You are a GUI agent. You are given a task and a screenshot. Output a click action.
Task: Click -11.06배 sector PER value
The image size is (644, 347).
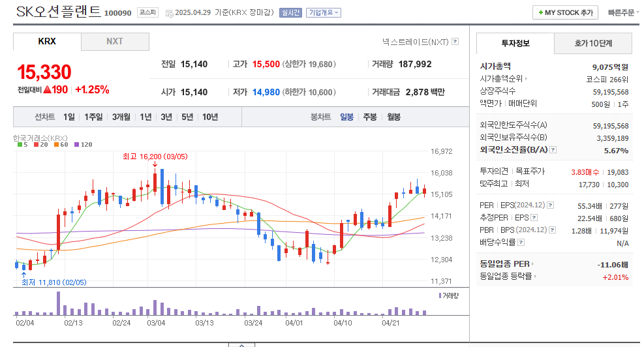pyautogui.click(x=613, y=265)
